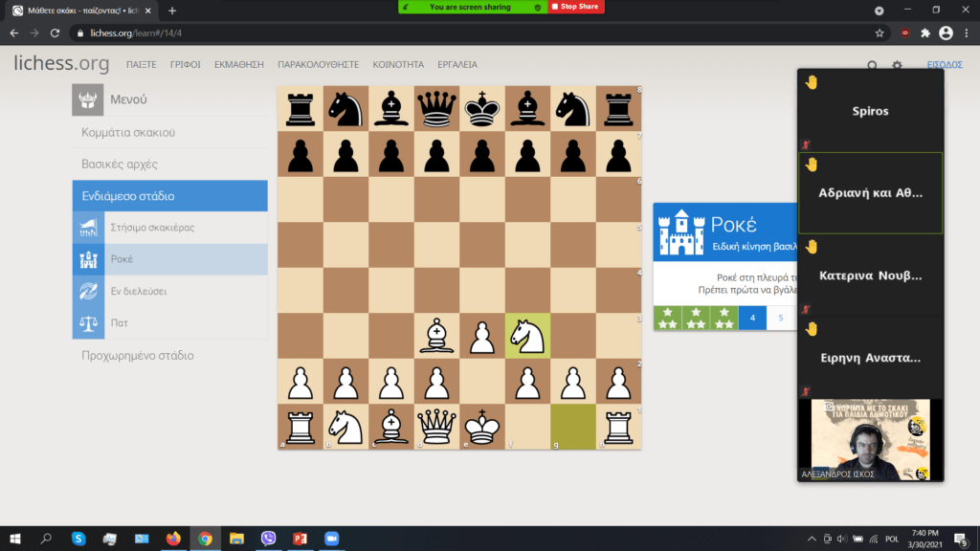The height and width of the screenshot is (551, 980).
Task: Select the white knight on f3
Action: pyautogui.click(x=528, y=336)
